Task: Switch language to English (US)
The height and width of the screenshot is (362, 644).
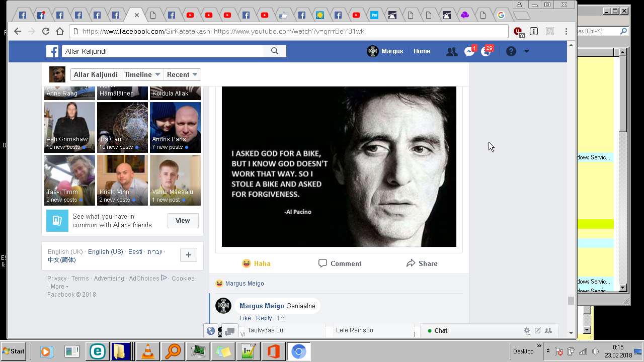Action: coord(106,252)
